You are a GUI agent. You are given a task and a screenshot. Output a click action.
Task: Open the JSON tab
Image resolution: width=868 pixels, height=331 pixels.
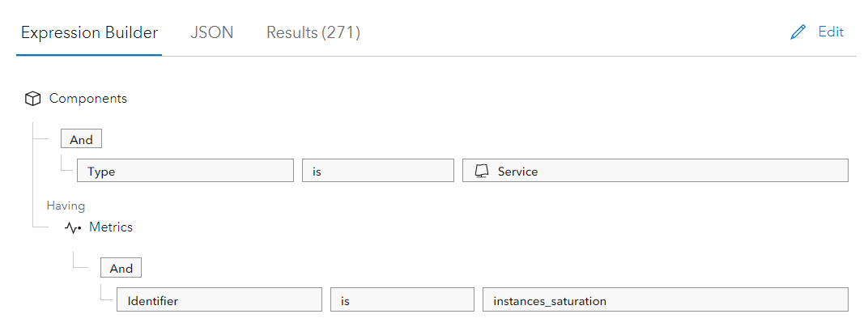click(x=211, y=33)
